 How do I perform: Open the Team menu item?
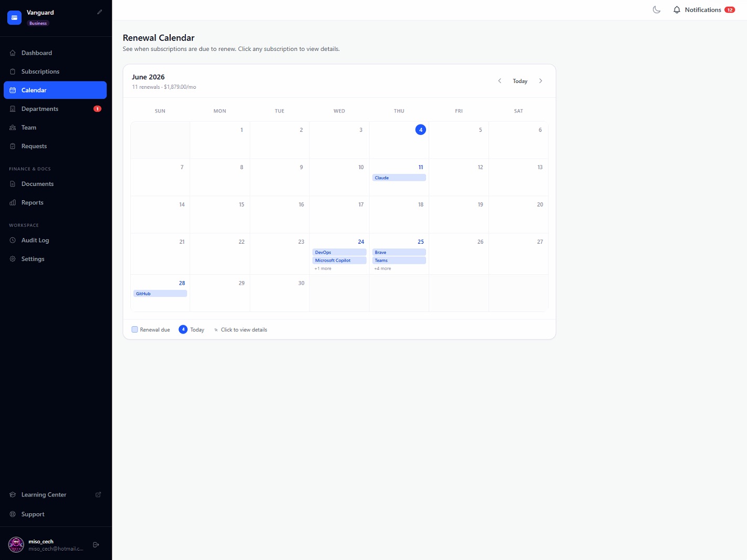point(55,128)
